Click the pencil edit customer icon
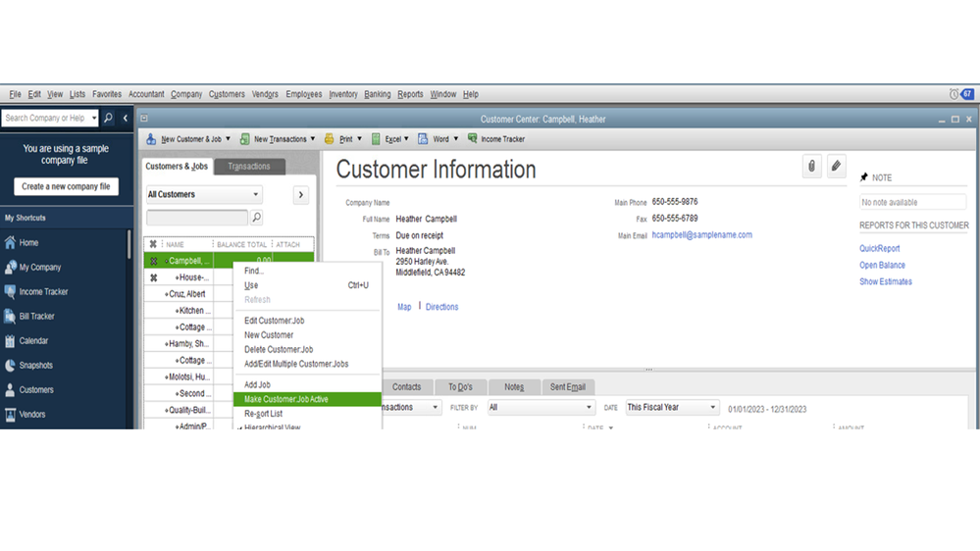Image resolution: width=980 pixels, height=551 pixels. [836, 166]
